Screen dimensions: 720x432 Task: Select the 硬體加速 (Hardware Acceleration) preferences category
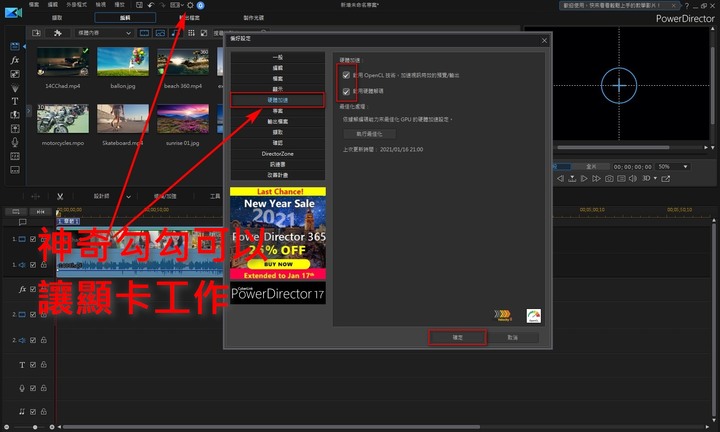point(277,100)
